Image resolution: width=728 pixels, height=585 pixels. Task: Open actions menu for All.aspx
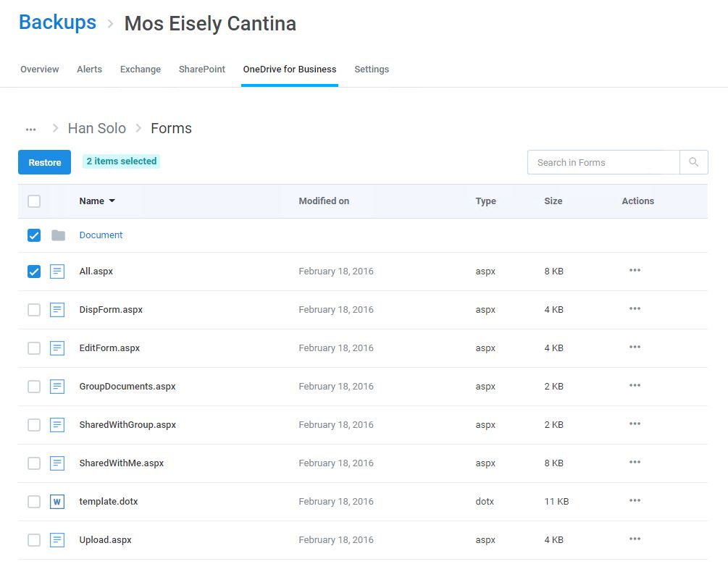pyautogui.click(x=635, y=270)
